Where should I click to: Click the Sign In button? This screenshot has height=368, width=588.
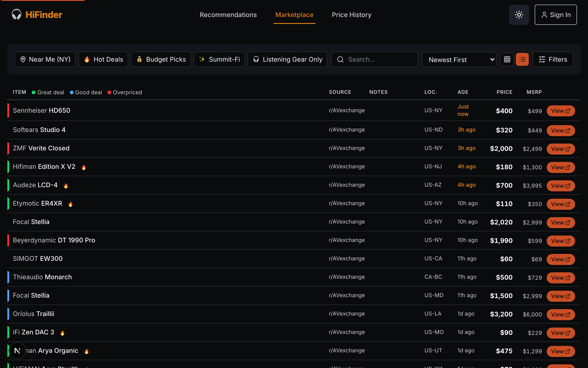point(556,14)
